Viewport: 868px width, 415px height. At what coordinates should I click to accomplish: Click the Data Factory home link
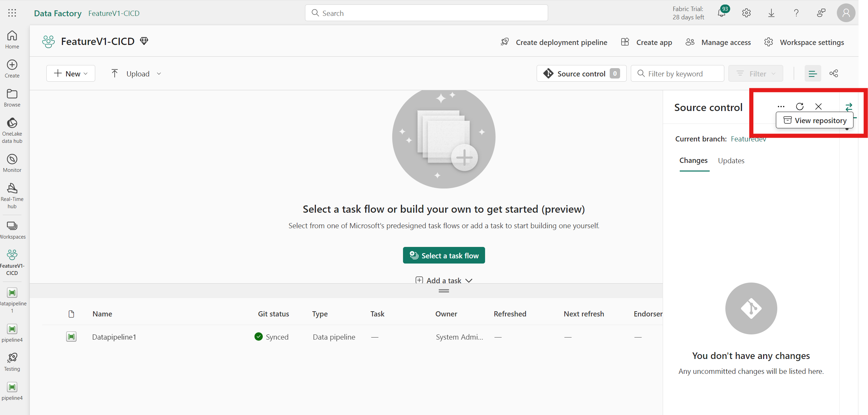(58, 13)
